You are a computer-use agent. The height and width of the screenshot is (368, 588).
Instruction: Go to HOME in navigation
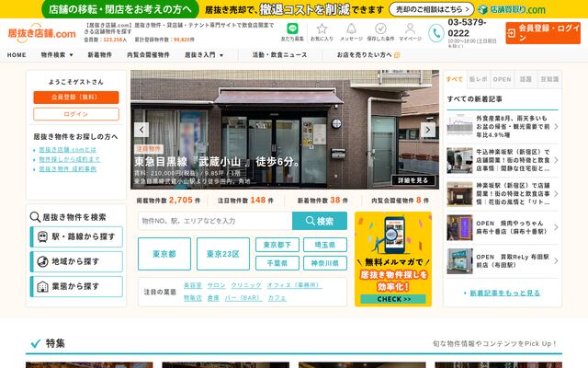[x=17, y=55]
